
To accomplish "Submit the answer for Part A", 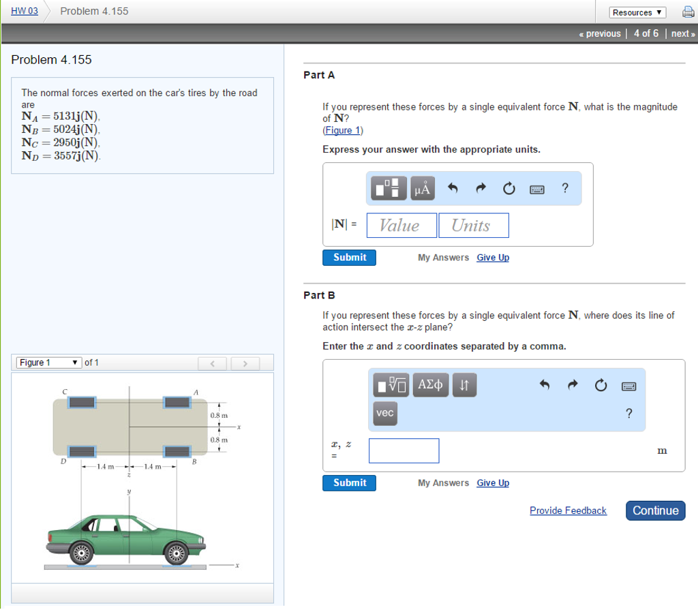I will coord(349,258).
